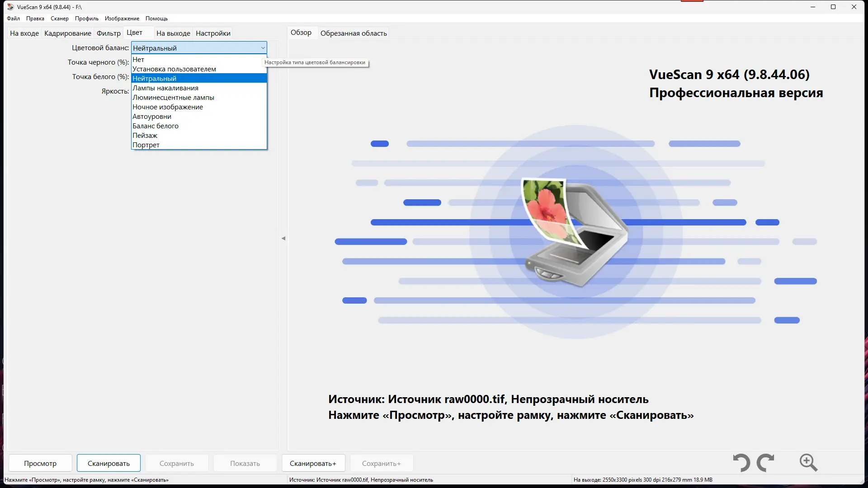Switch to the Настройки tab
The image size is (868, 488).
(212, 33)
